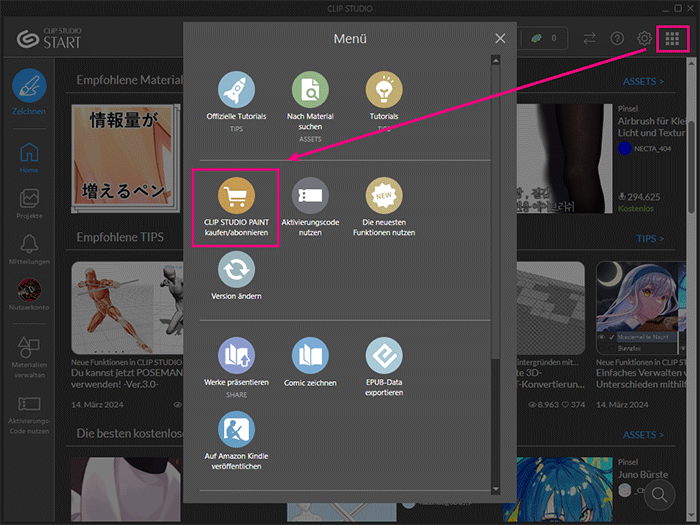Click the menu's scrollbar down arrow

[495, 489]
